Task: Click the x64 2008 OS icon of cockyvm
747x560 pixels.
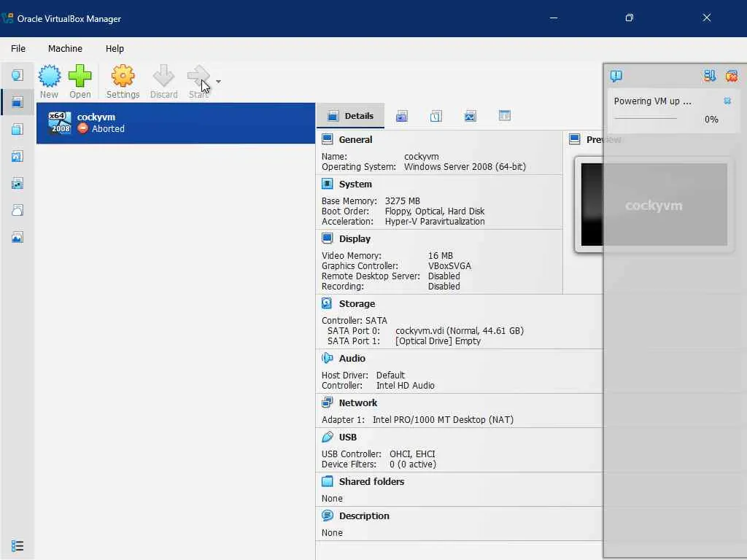Action: point(60,122)
